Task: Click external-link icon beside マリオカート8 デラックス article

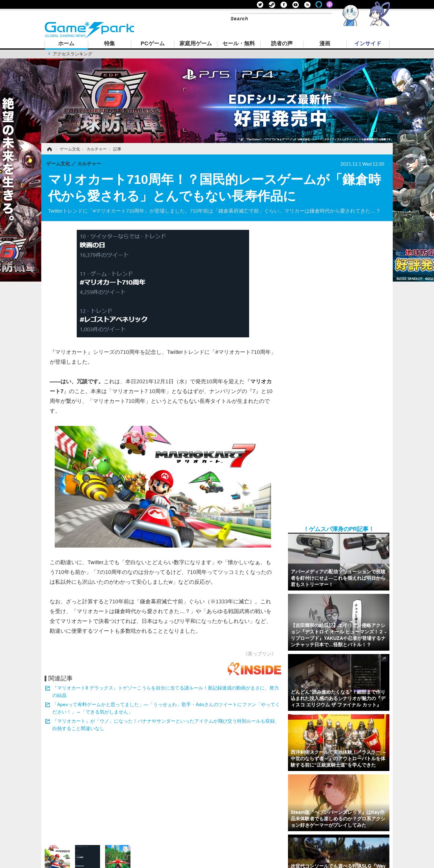Action: point(48,688)
